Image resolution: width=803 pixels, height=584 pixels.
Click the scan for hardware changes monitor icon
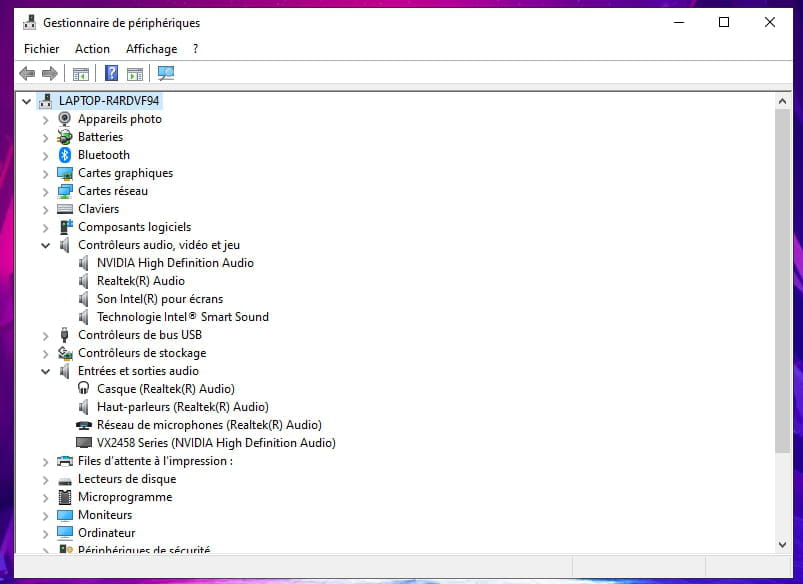click(x=166, y=73)
